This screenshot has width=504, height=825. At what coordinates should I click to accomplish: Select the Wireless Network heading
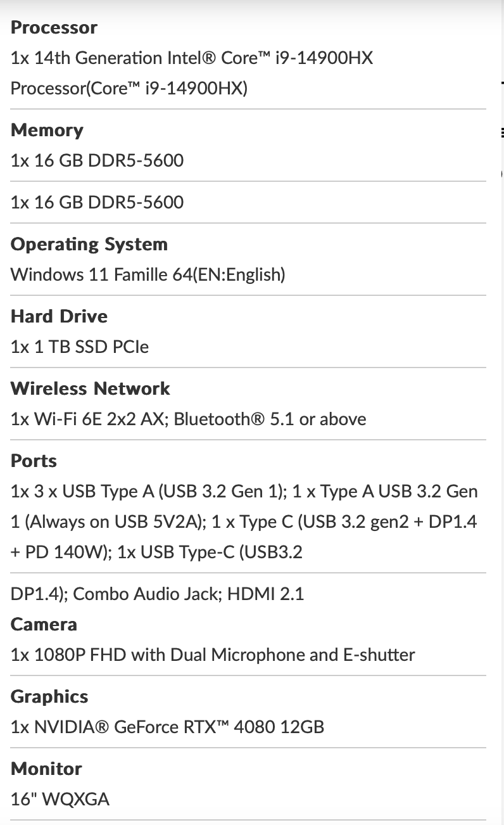click(x=91, y=388)
